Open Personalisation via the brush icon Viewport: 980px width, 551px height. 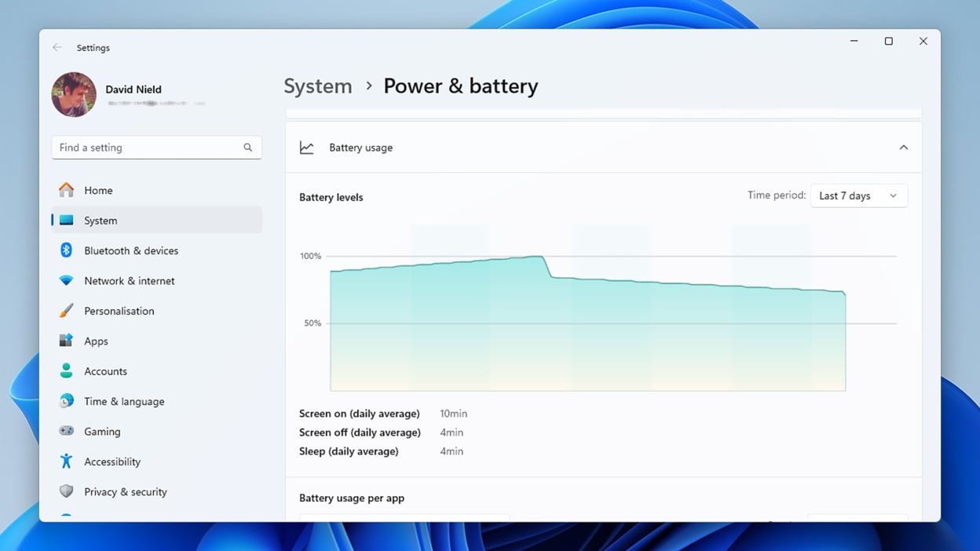(67, 310)
